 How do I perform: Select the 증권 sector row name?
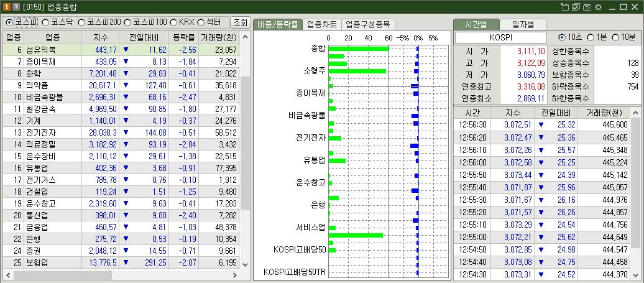32,251
